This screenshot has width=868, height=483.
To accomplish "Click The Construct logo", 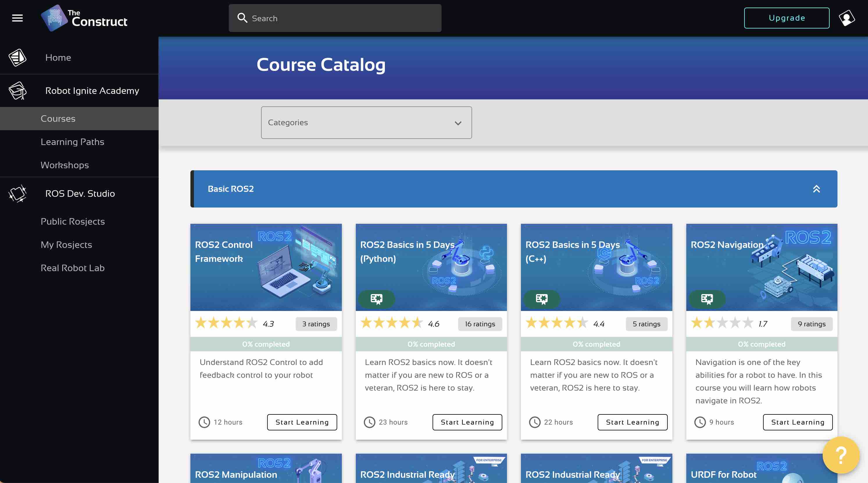I will point(84,18).
